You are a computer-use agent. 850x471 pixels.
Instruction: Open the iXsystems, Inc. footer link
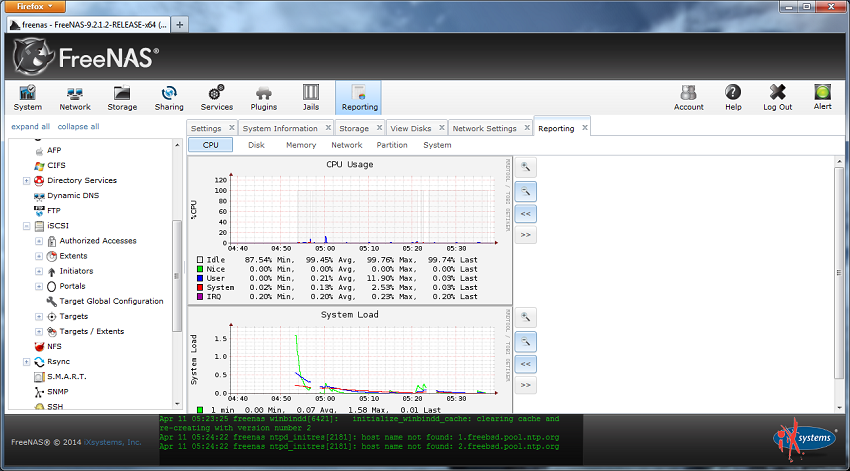[113, 442]
